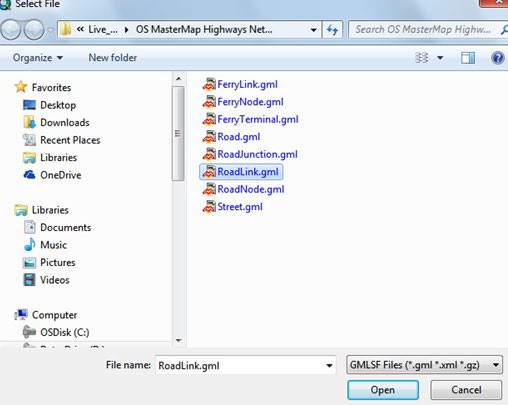Click the FerryLink.gml file icon
Image resolution: width=508 pixels, height=405 pixels.
tap(209, 84)
